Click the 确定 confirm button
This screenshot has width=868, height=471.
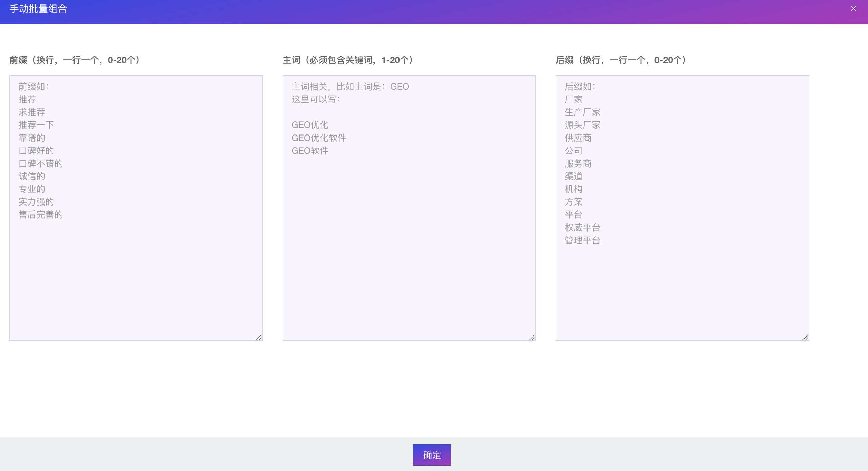(x=432, y=455)
